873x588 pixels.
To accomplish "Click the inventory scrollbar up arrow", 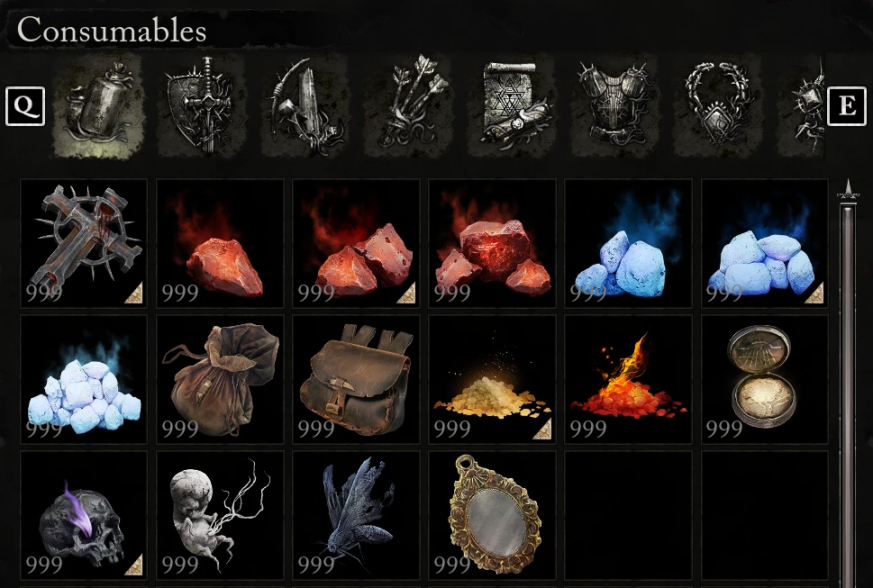I will 848,190.
